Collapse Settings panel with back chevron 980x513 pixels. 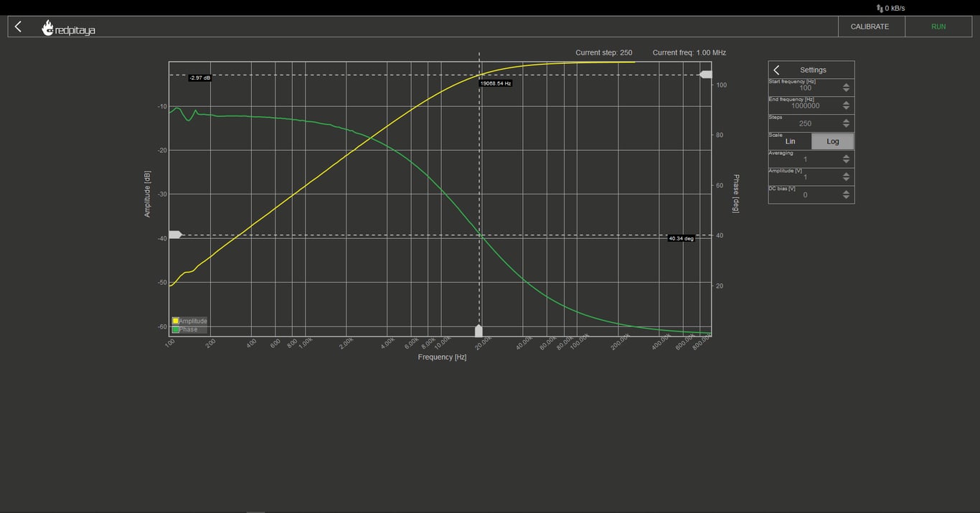click(776, 70)
